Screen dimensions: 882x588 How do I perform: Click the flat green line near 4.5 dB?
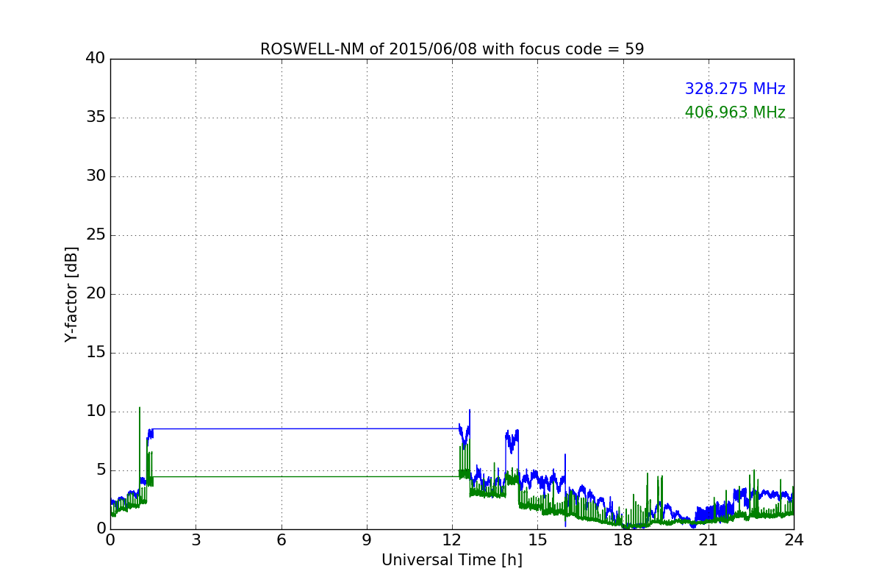tap(305, 476)
